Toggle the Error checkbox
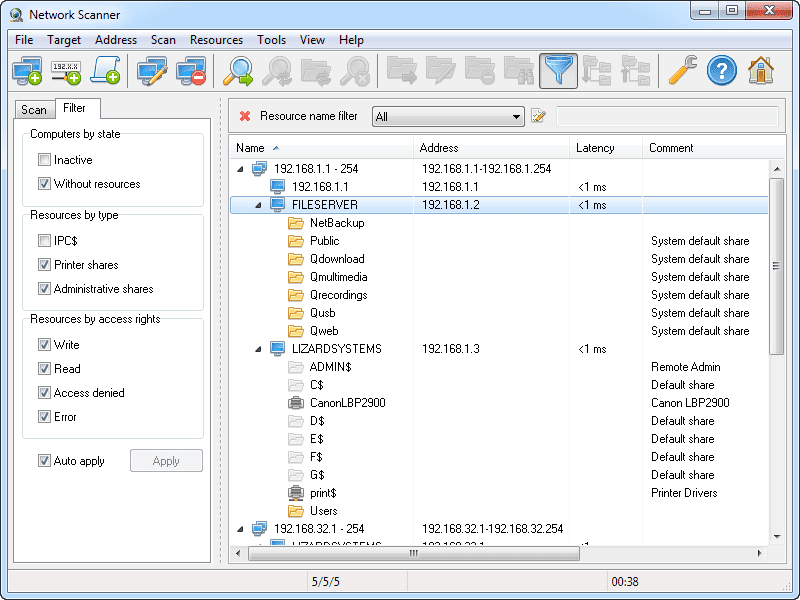Screen dimensions: 800x600 44,417
